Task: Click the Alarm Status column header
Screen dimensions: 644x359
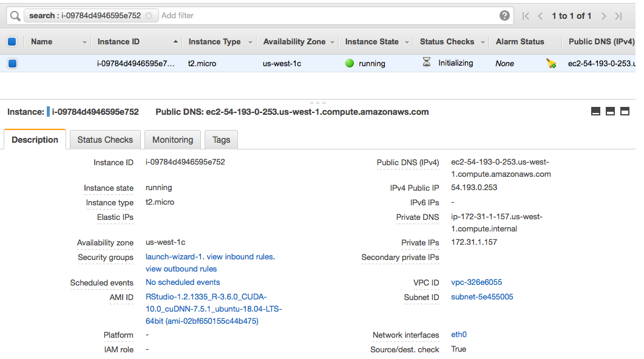Action: tap(520, 41)
